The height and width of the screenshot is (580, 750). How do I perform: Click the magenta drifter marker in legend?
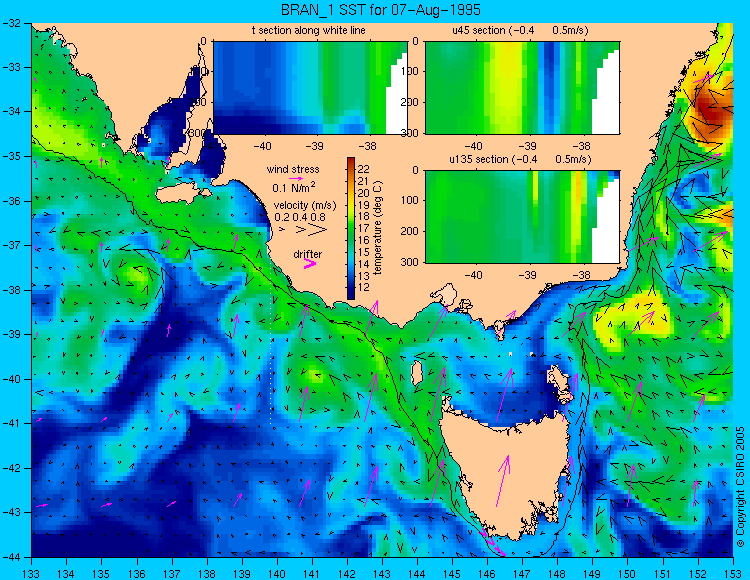point(310,263)
